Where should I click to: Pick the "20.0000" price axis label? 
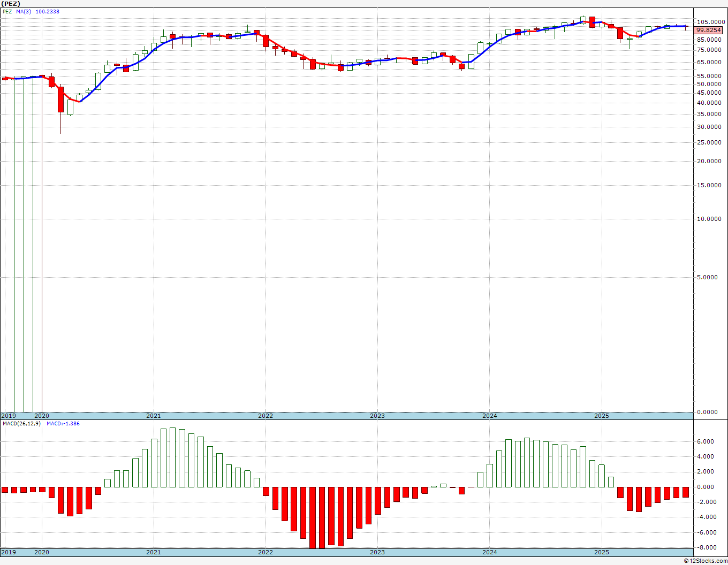click(x=709, y=161)
